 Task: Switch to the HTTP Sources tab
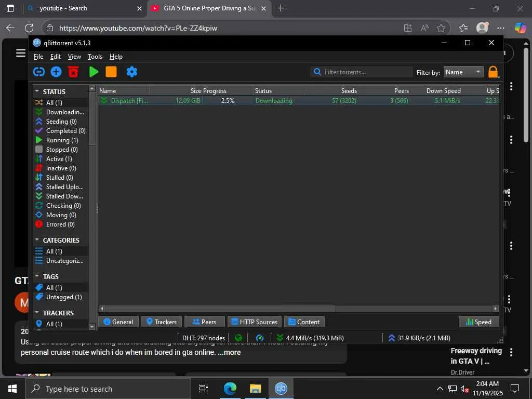[255, 322]
